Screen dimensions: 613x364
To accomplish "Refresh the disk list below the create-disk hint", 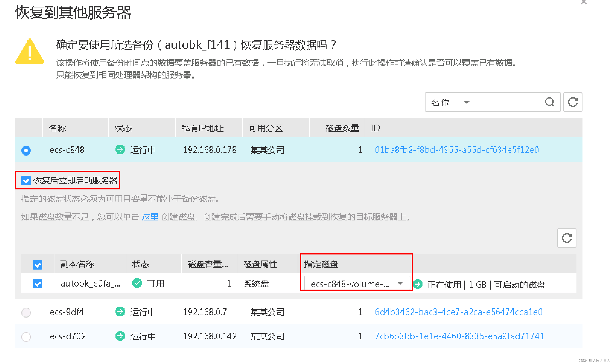I will pos(567,238).
